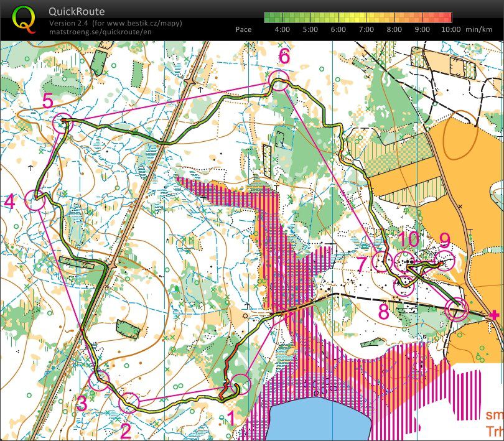The image size is (504, 441).
Task: Click the magenta control number 9 label
Action: coord(445,240)
